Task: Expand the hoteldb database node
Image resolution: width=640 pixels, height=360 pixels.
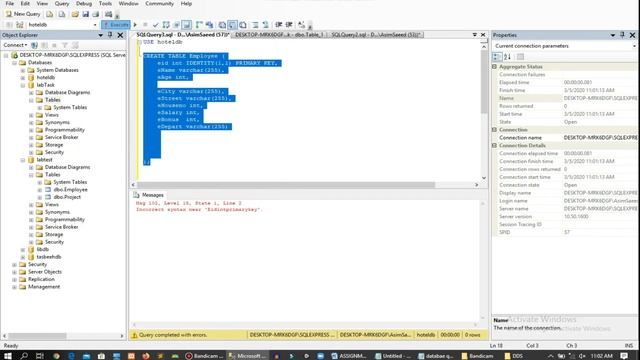Action: point(23,78)
